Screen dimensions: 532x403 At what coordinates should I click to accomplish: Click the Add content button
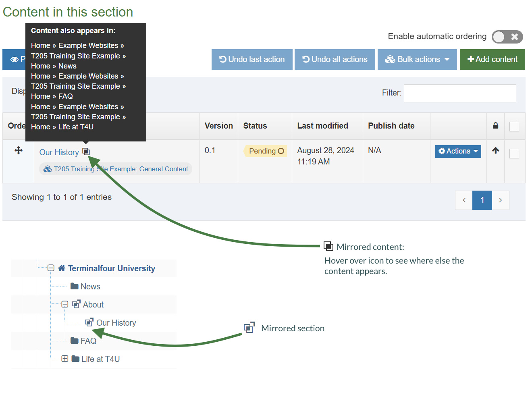pyautogui.click(x=492, y=60)
